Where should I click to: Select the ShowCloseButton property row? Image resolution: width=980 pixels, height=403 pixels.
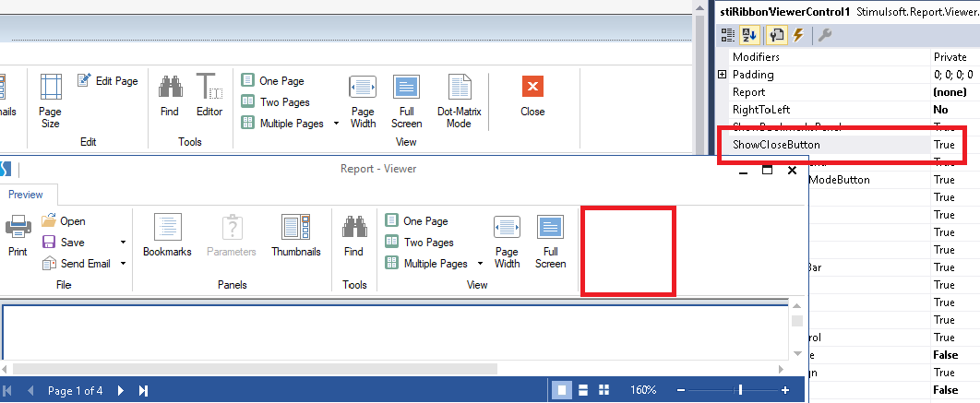click(775, 145)
